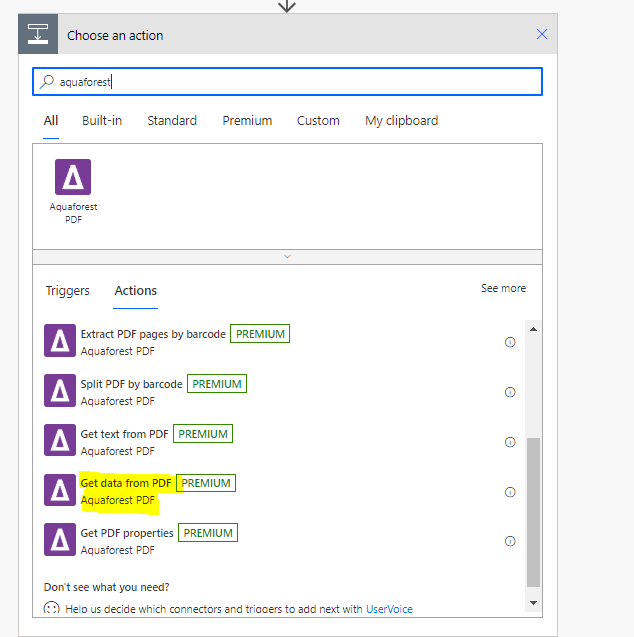Open the Premium connectors tab
The height and width of the screenshot is (637, 634).
[247, 121]
